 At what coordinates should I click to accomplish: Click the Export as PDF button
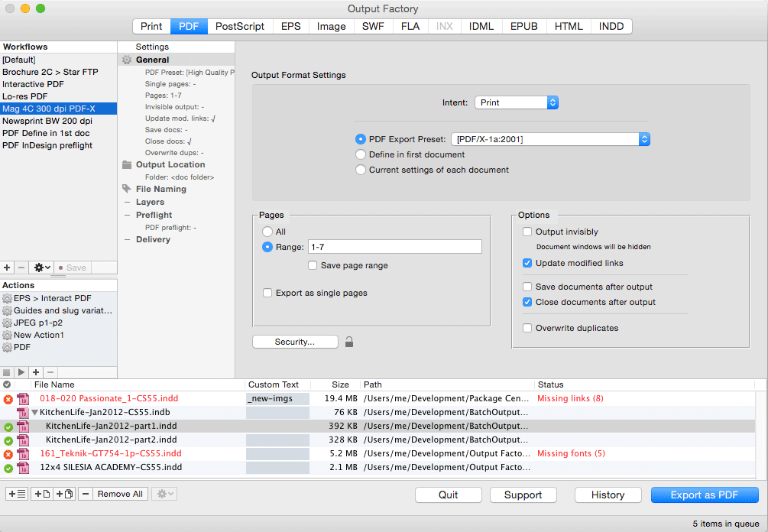pos(705,495)
